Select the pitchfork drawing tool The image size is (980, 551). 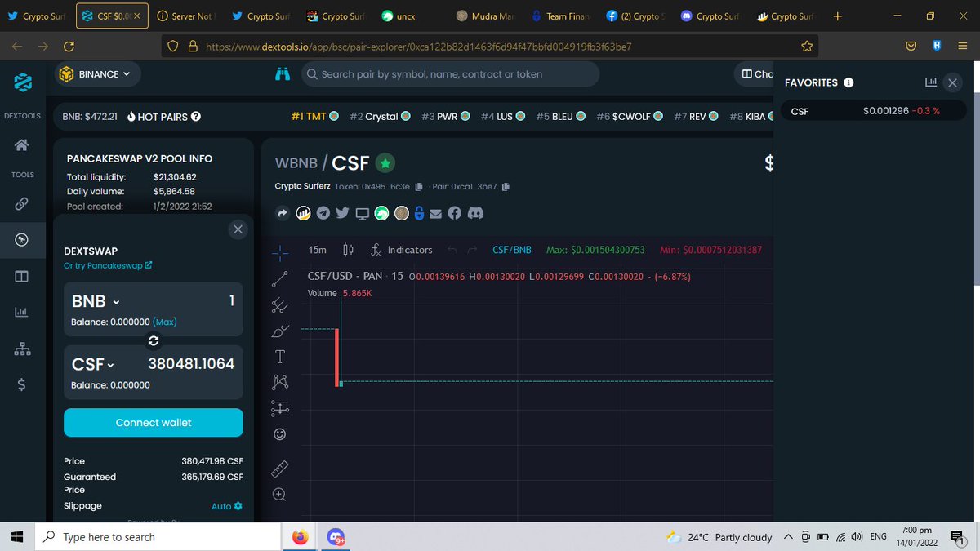pyautogui.click(x=280, y=306)
